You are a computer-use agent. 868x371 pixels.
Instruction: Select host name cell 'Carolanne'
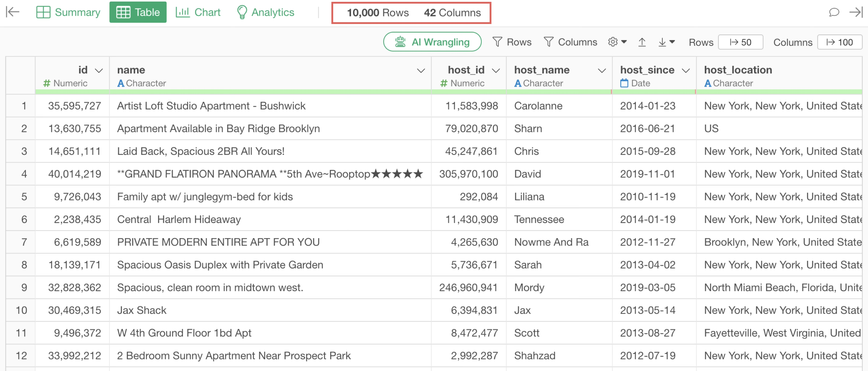tap(559, 106)
